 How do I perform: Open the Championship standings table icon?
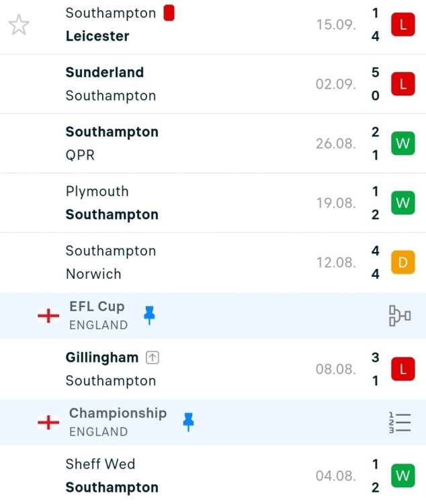399,422
